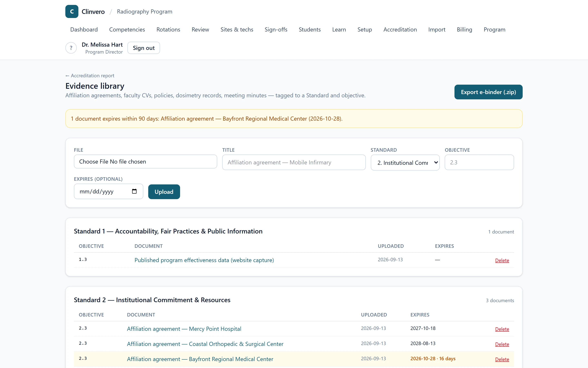Click the Sign out button
The height and width of the screenshot is (368, 588).
(x=144, y=48)
